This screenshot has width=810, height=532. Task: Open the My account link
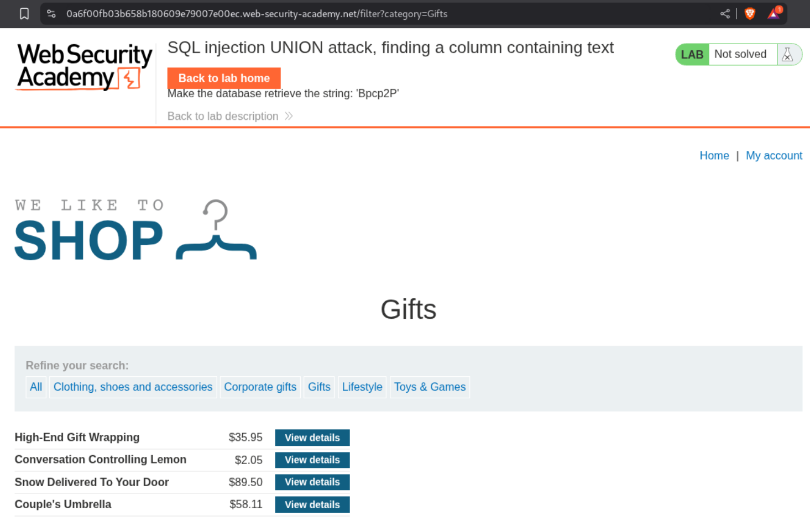(774, 156)
